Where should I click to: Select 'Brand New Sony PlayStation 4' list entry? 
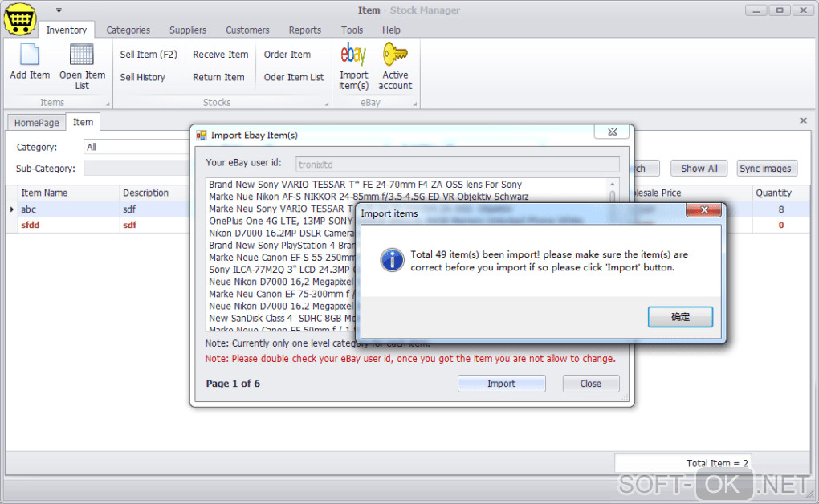click(281, 245)
